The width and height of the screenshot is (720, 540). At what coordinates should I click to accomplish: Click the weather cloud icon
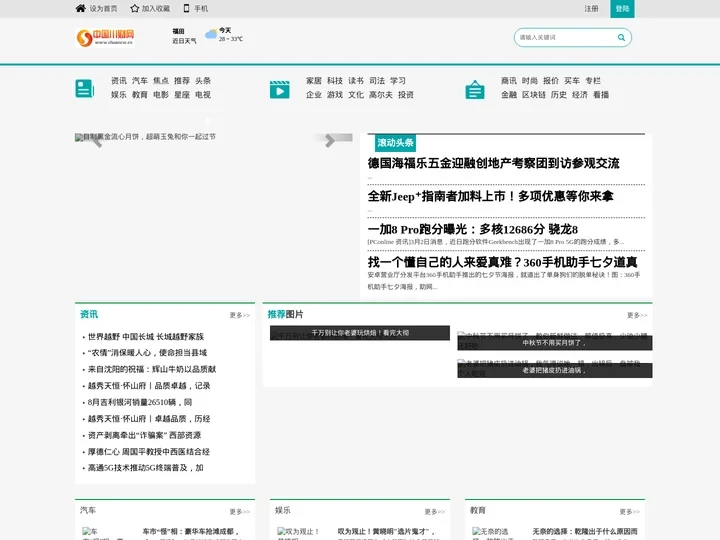coord(211,34)
